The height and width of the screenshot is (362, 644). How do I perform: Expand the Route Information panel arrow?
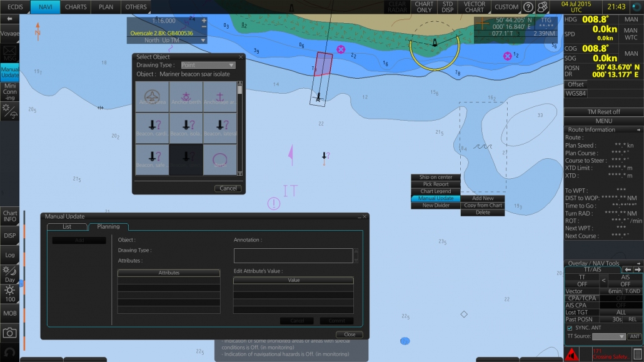(638, 130)
